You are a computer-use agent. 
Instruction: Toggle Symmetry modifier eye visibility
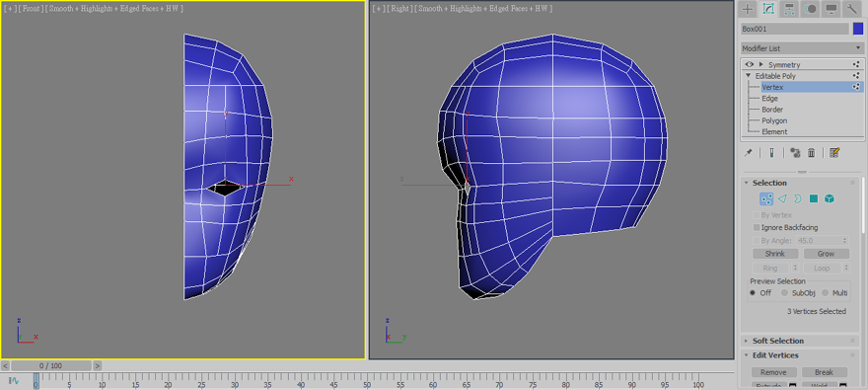click(750, 65)
